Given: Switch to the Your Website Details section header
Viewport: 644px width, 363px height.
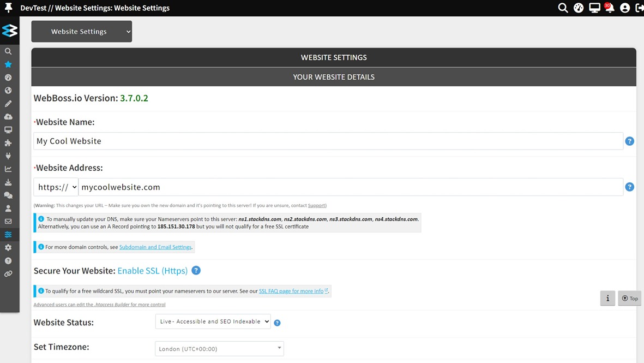Looking at the screenshot, I should point(333,77).
